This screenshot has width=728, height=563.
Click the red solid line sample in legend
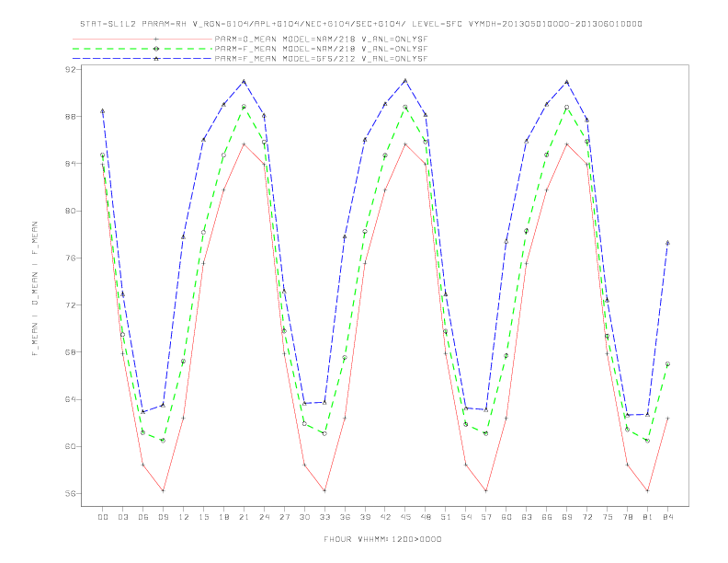click(142, 39)
